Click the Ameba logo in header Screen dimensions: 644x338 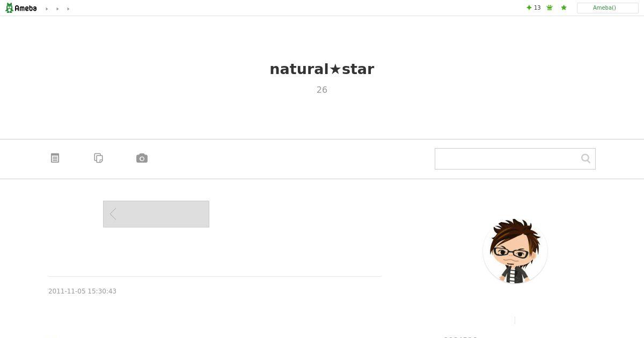point(21,8)
